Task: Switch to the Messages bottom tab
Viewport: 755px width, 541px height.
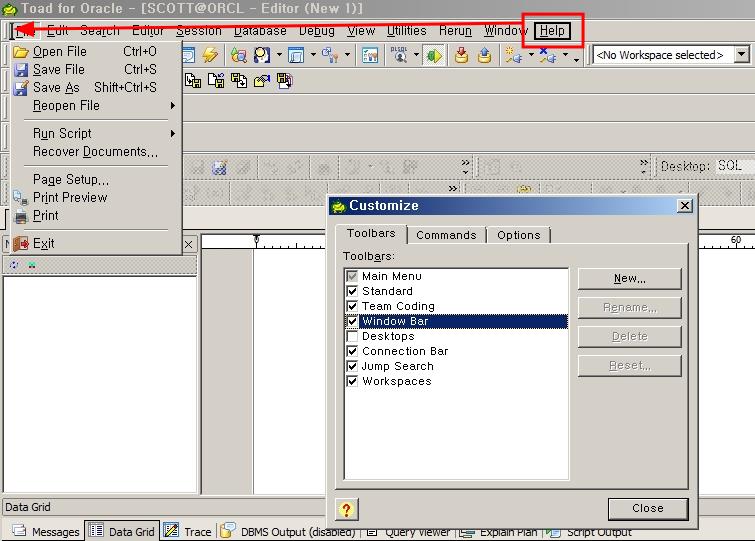Action: click(x=46, y=532)
